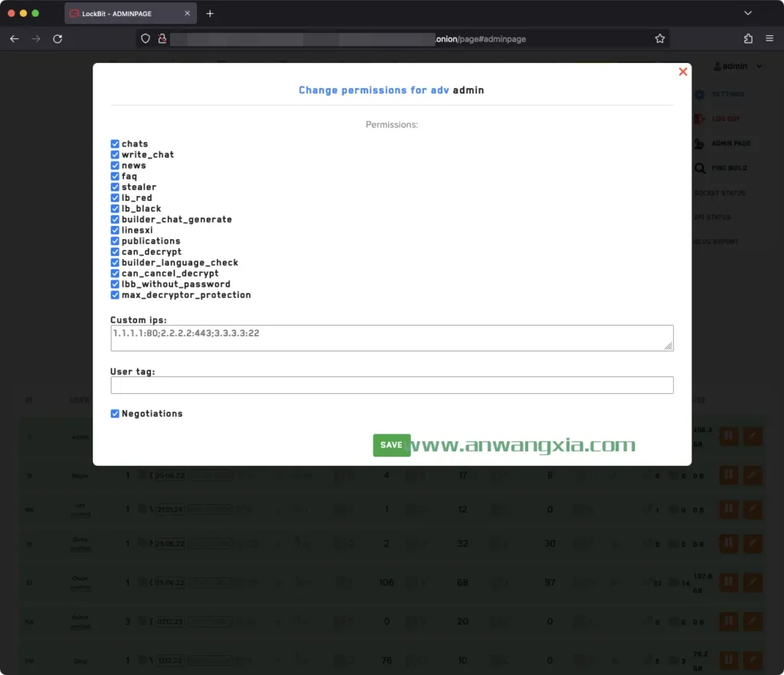The image size is (784, 675).
Task: Click pause icon in row with 32
Action: click(x=729, y=543)
